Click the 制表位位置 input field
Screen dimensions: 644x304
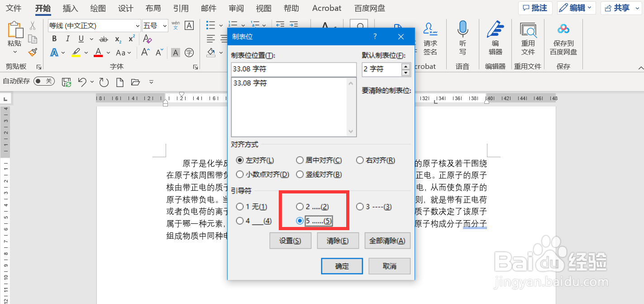click(x=293, y=69)
